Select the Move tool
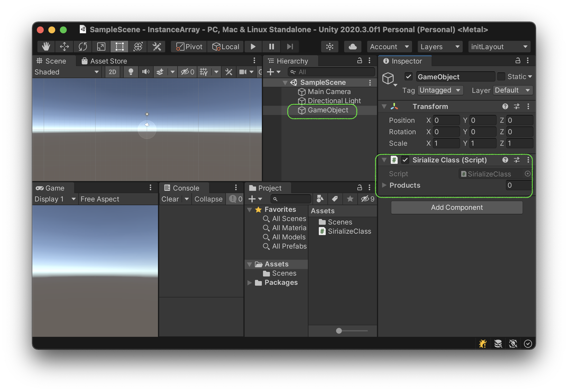568x392 pixels. point(64,46)
